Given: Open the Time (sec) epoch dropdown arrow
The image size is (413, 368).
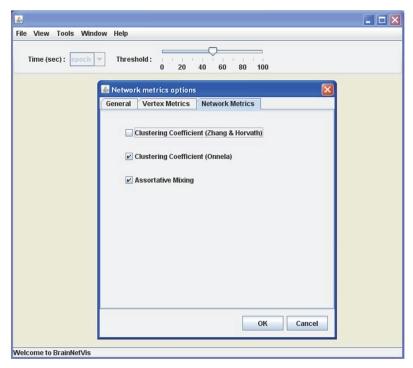Looking at the screenshot, I should [x=99, y=59].
